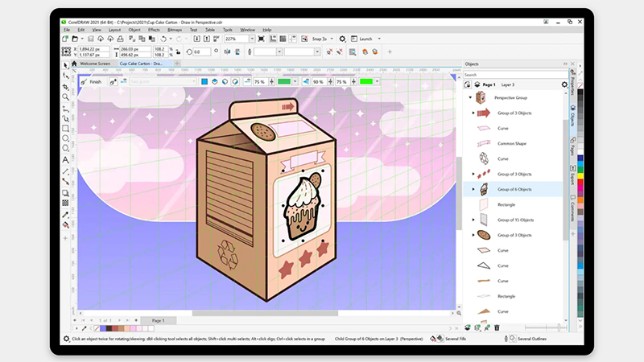Switch to the Welcome Screen tab

tap(95, 64)
